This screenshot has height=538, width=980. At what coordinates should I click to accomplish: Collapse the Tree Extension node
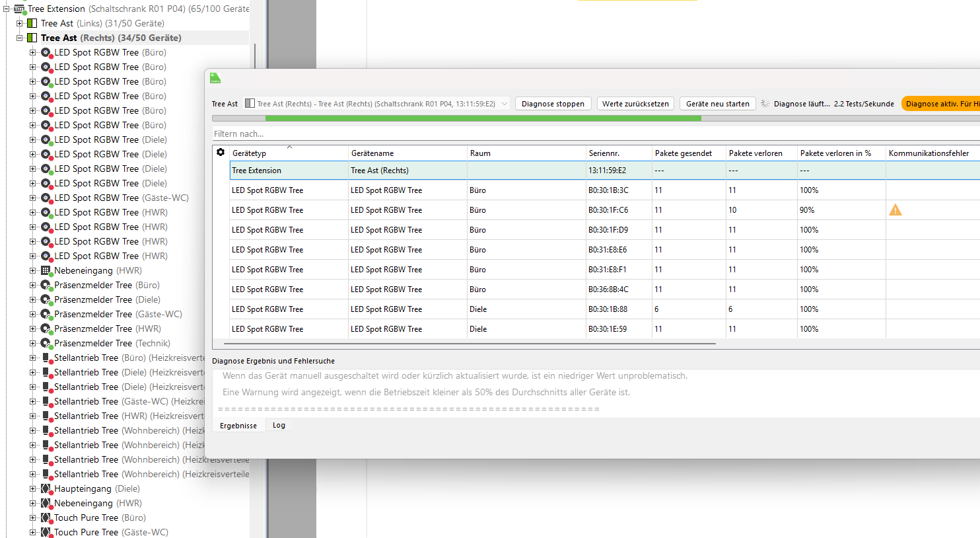click(x=6, y=9)
